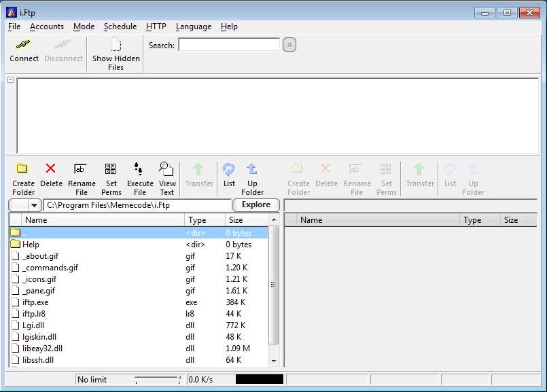Adjust the No limit speed slider

coord(157,380)
